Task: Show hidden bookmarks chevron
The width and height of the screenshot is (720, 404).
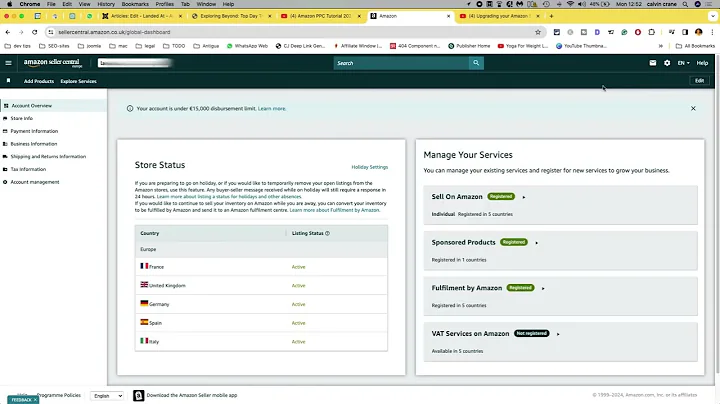Action: 660,46
